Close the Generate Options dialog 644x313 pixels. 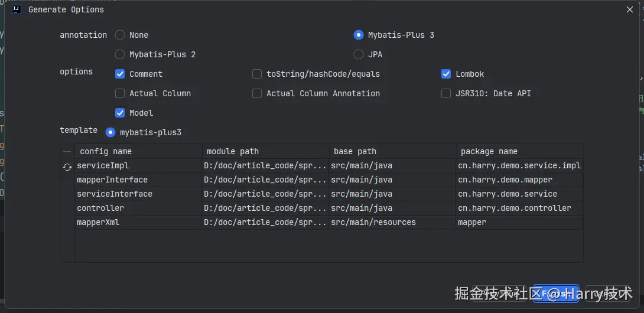tap(629, 9)
